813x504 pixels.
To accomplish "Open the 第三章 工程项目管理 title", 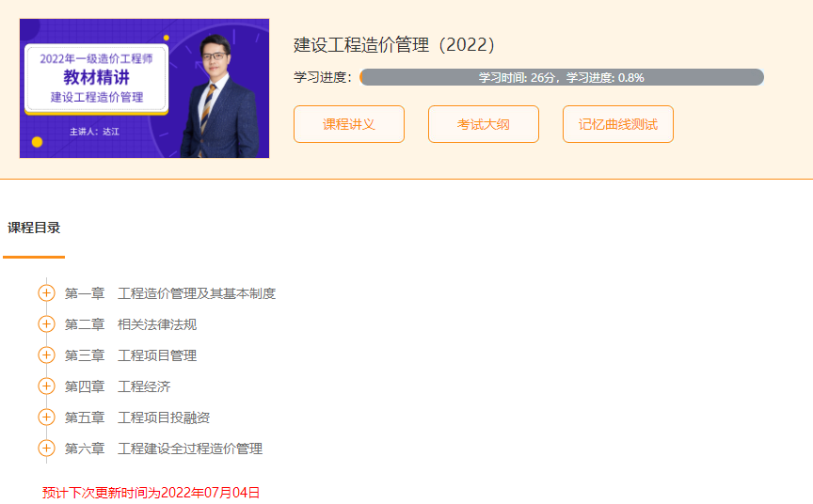I will click(x=131, y=355).
